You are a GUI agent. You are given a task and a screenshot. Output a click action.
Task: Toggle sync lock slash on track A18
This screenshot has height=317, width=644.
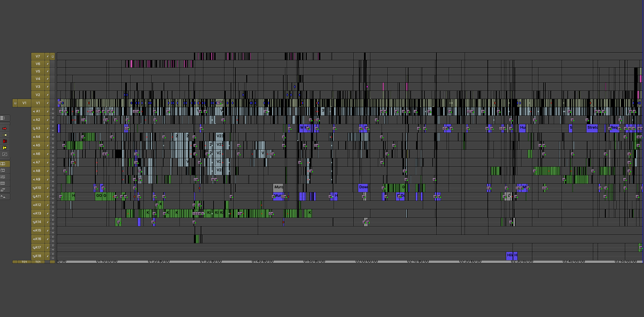(48, 256)
